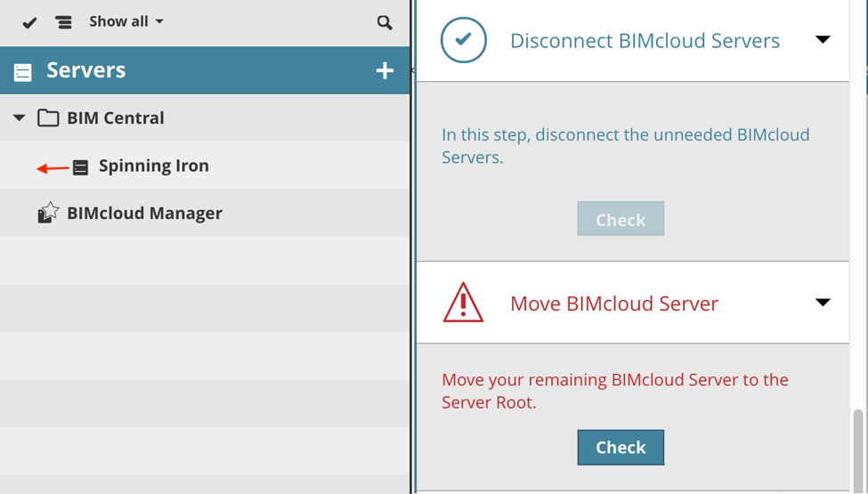This screenshot has width=868, height=494.
Task: Select Spinning Iron in server tree
Action: (154, 166)
